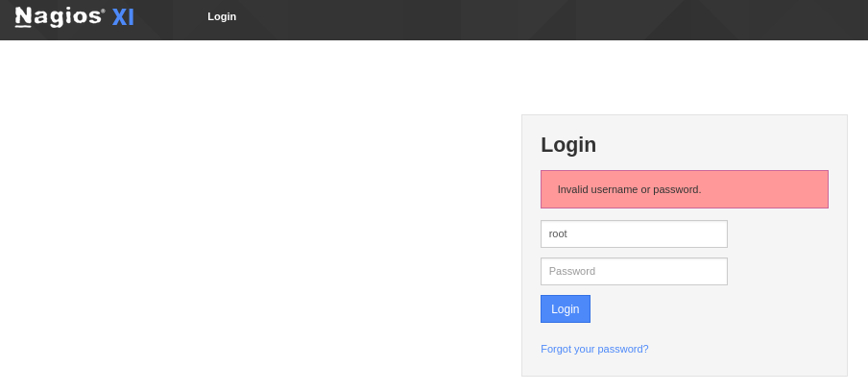The width and height of the screenshot is (868, 392).
Task: Click the Nagios XI logo
Action: point(74,16)
